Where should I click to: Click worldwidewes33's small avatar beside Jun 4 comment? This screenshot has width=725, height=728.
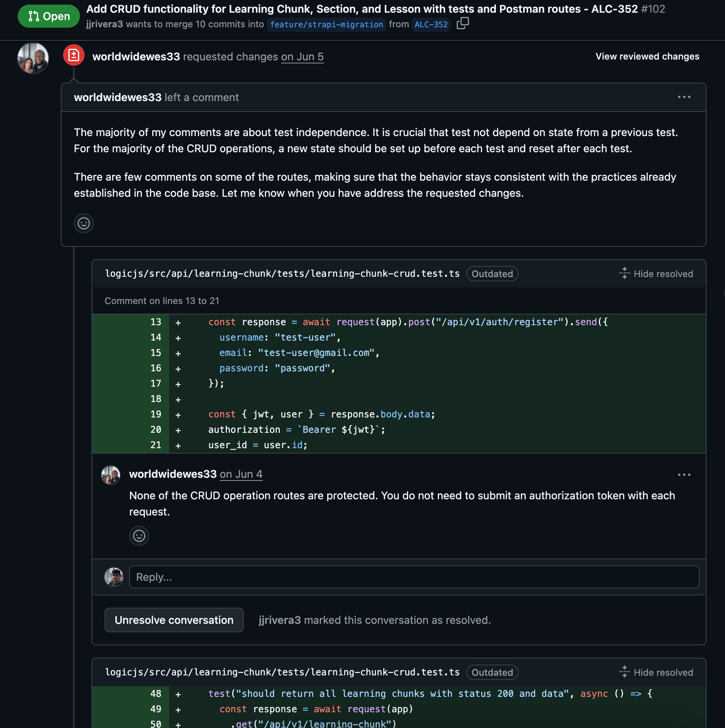pyautogui.click(x=111, y=475)
